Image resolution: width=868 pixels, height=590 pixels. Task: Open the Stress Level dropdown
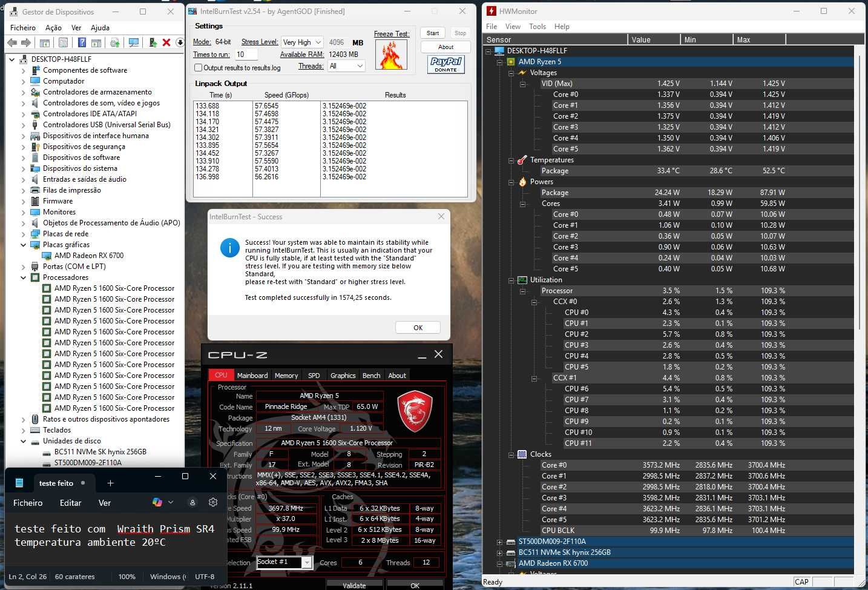click(x=302, y=42)
